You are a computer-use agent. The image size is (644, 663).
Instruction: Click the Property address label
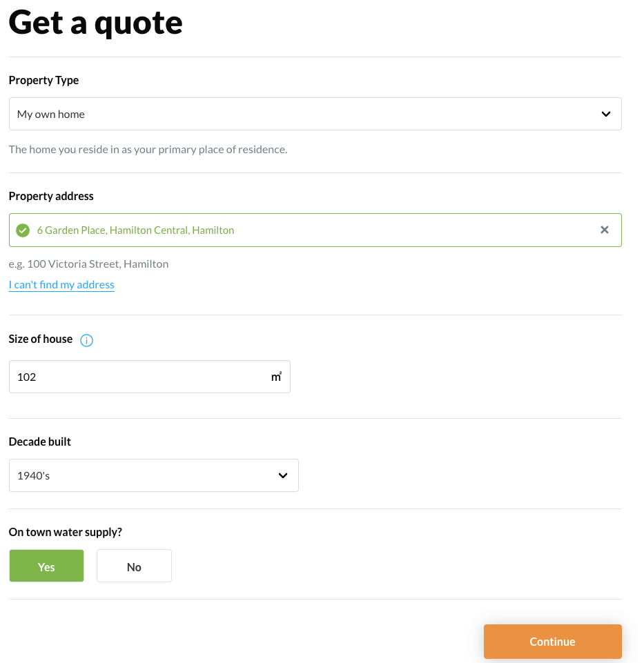point(51,196)
